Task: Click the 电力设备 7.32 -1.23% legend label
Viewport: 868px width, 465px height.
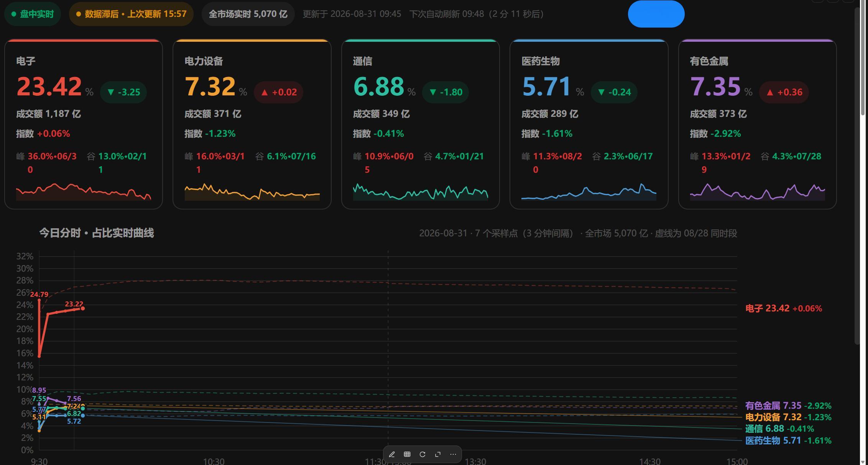Action: tap(788, 417)
